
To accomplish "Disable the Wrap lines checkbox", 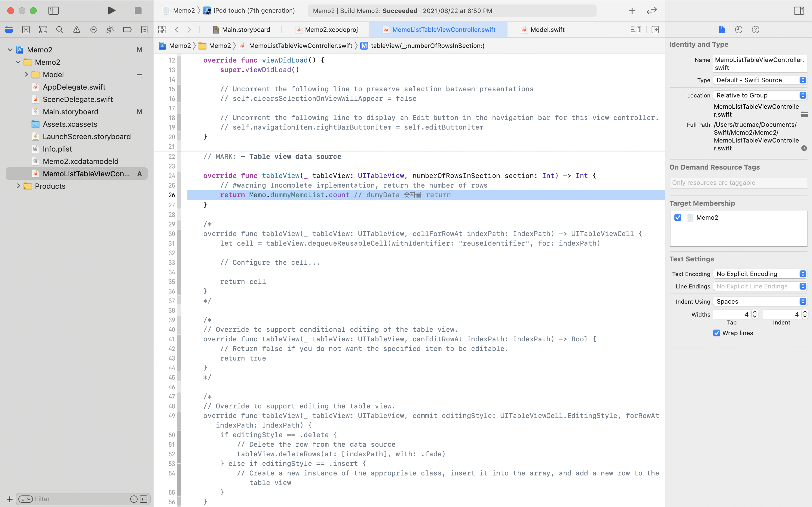I will coord(716,333).
